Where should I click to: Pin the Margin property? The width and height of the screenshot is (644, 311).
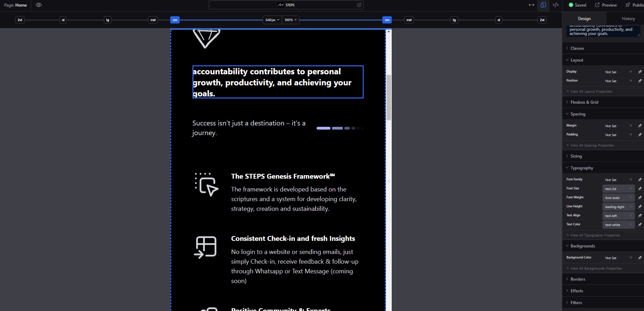(640, 126)
